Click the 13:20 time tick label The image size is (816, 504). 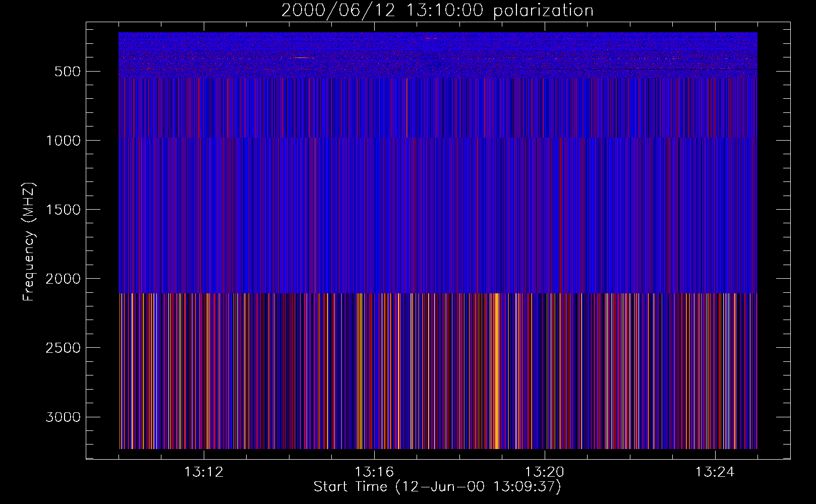pyautogui.click(x=545, y=472)
